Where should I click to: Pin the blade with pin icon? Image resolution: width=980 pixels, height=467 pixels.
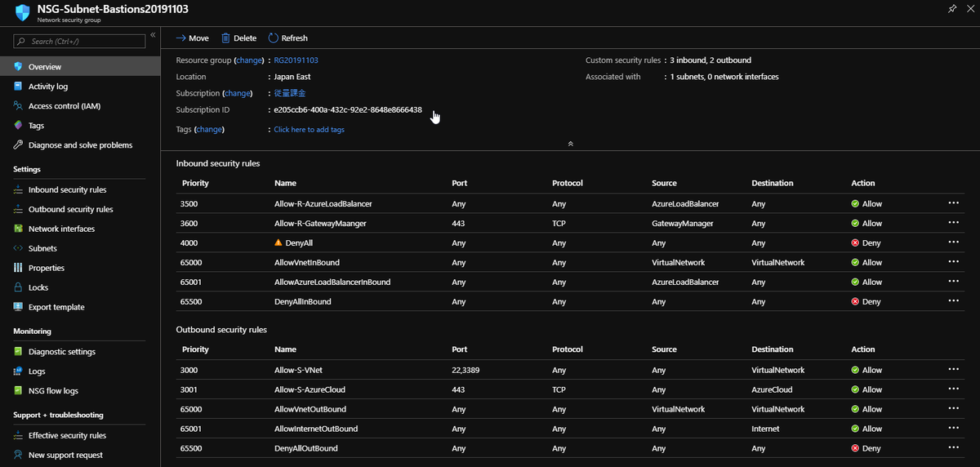[952, 9]
